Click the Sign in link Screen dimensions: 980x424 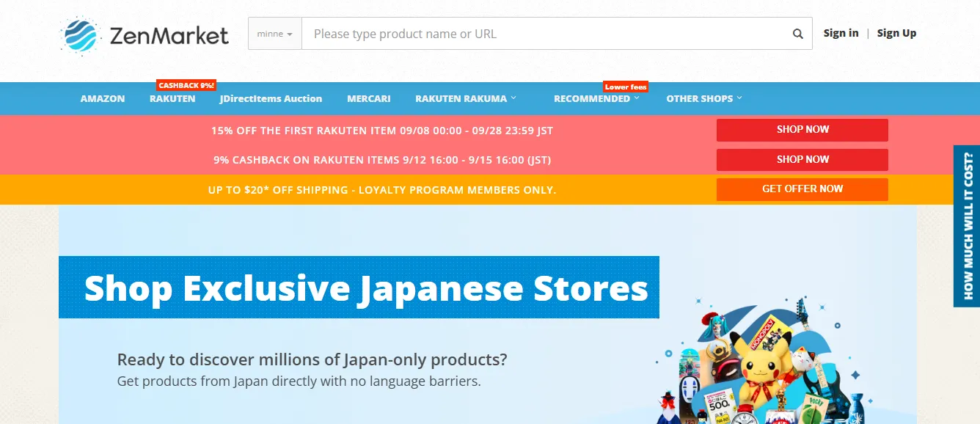841,33
